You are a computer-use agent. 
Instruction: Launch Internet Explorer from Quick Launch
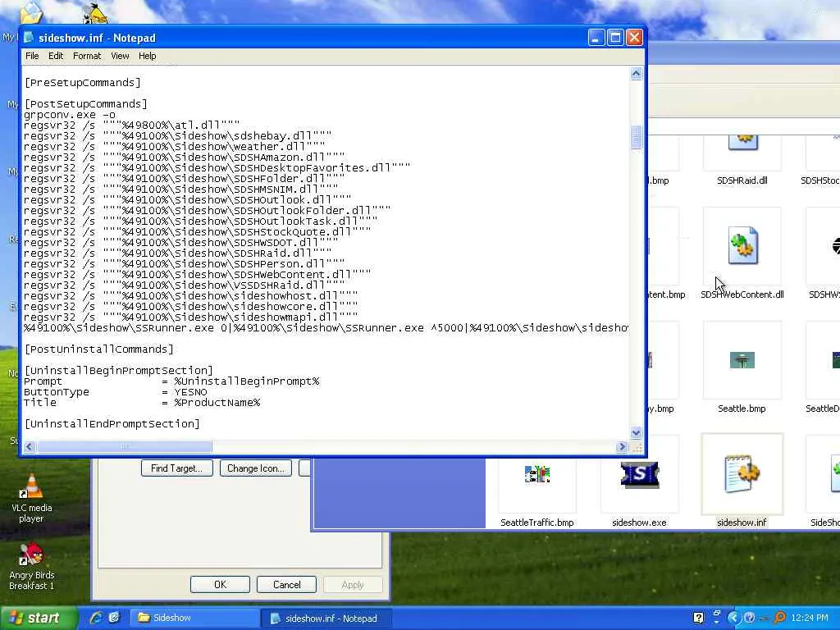96,618
